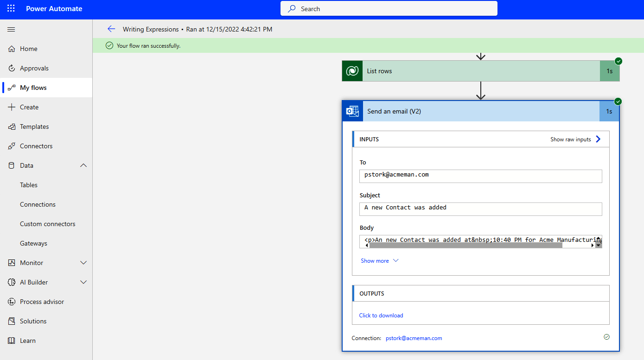644x360 pixels.
Task: Click the My flows icon
Action: point(12,88)
